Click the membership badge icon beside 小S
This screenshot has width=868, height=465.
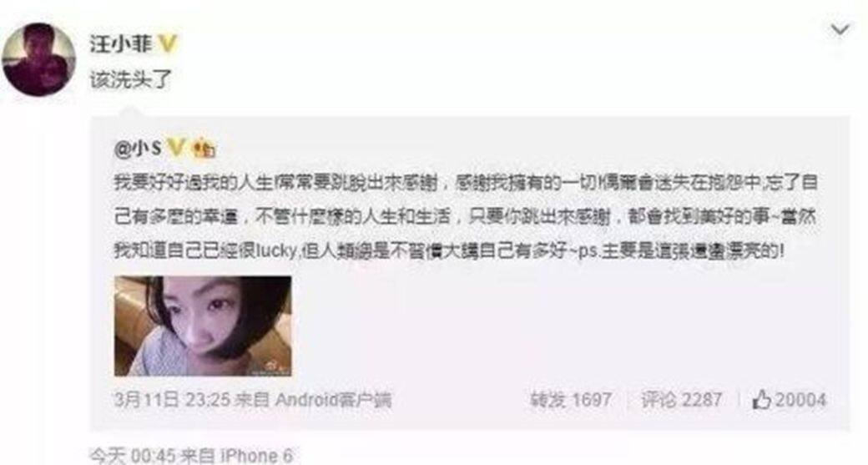203,149
